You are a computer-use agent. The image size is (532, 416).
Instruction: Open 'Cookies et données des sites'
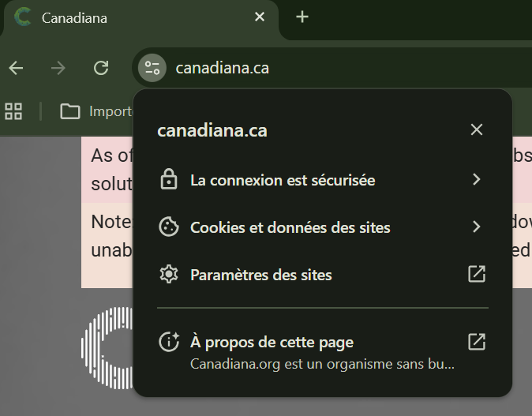(x=322, y=227)
